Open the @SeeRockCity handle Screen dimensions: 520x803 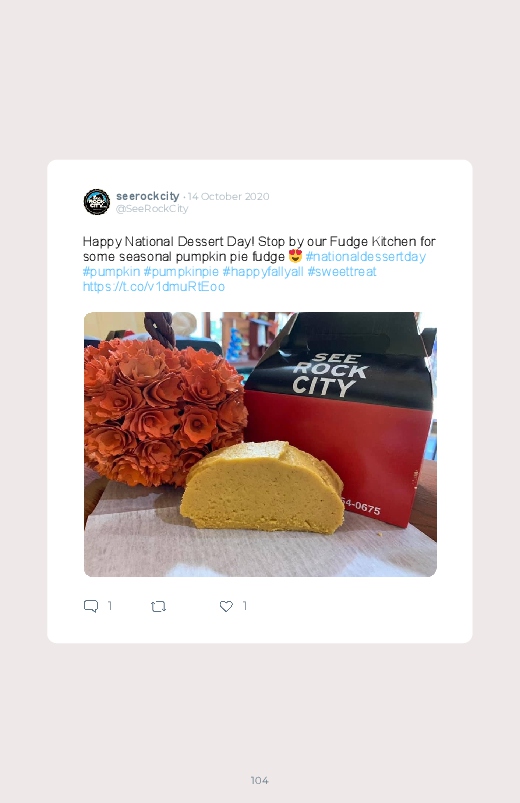pyautogui.click(x=152, y=209)
